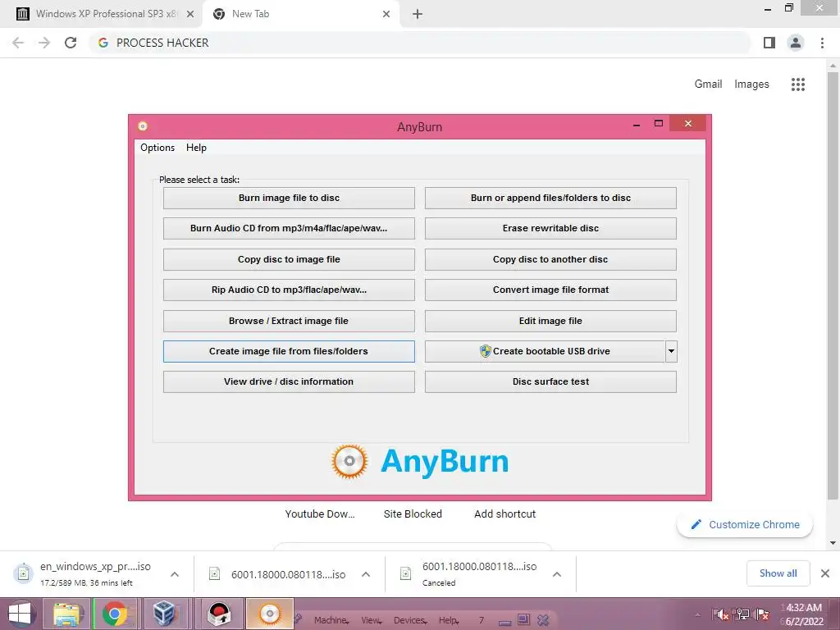Go forward in Chrome

point(44,43)
